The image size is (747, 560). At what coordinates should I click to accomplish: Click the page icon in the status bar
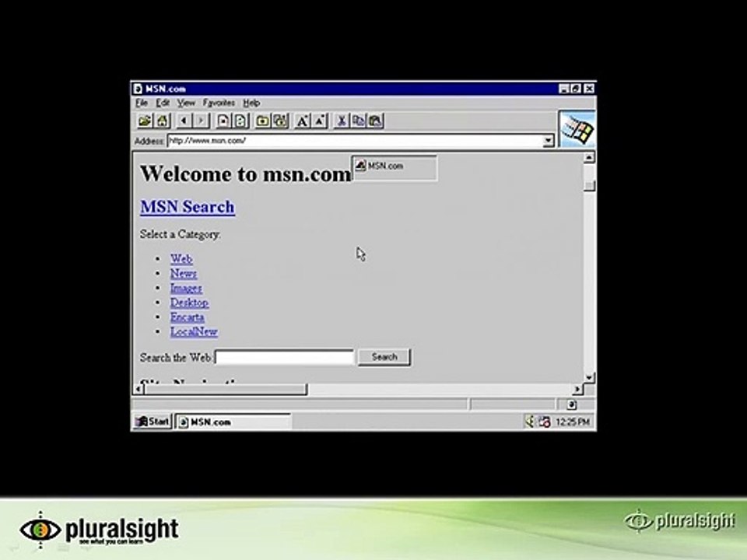tap(572, 404)
